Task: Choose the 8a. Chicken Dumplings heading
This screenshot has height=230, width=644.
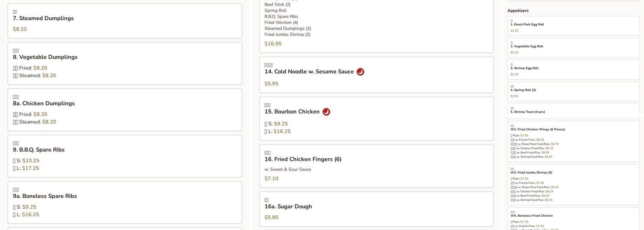Action: point(44,103)
